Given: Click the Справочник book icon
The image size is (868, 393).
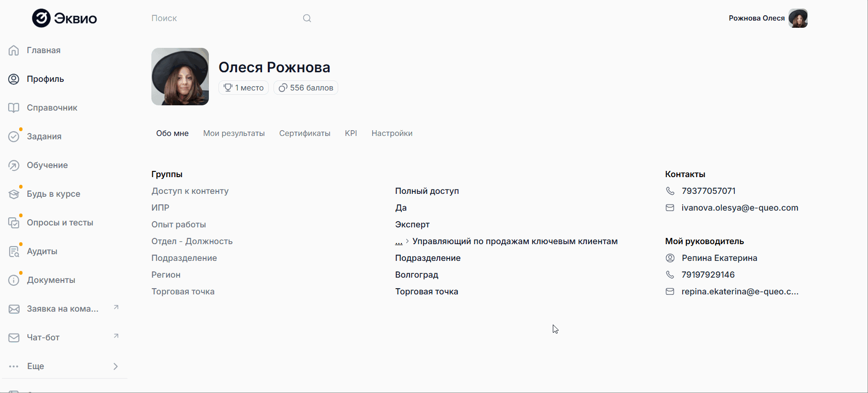Looking at the screenshot, I should tap(14, 108).
